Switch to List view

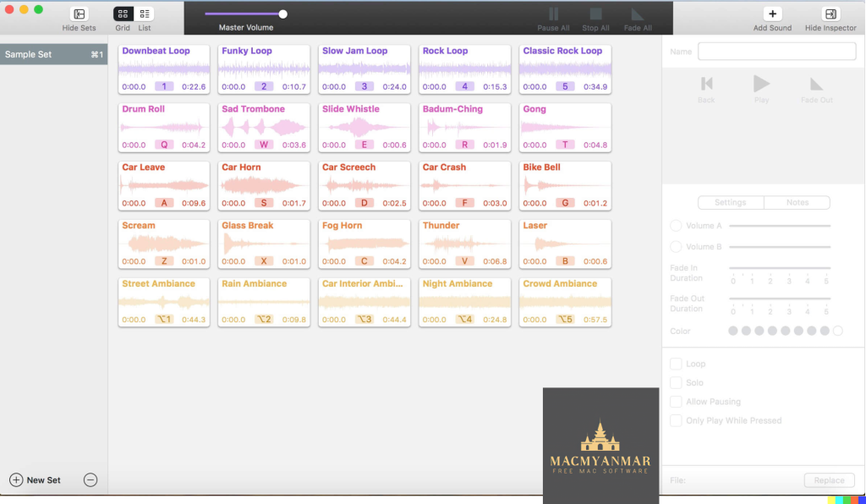pyautogui.click(x=144, y=14)
